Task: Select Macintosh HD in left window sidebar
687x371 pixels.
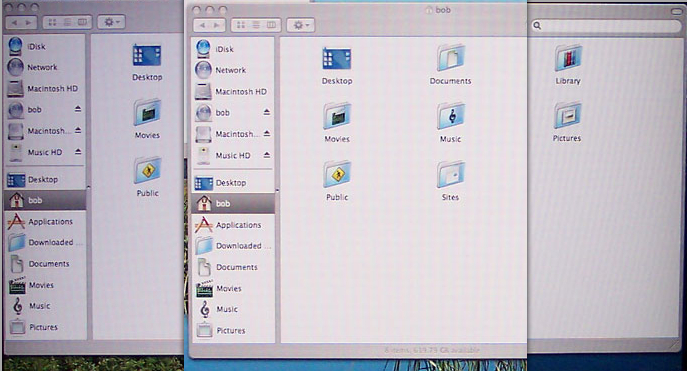Action: click(x=46, y=88)
